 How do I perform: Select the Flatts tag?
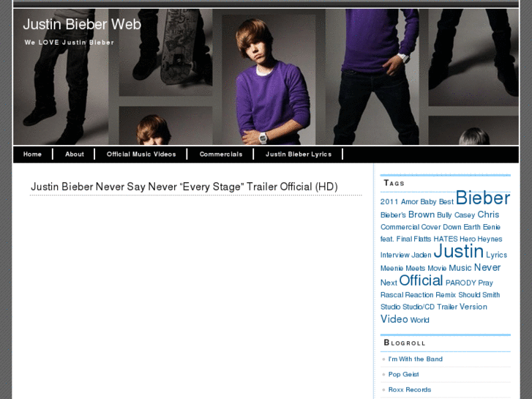[422, 239]
